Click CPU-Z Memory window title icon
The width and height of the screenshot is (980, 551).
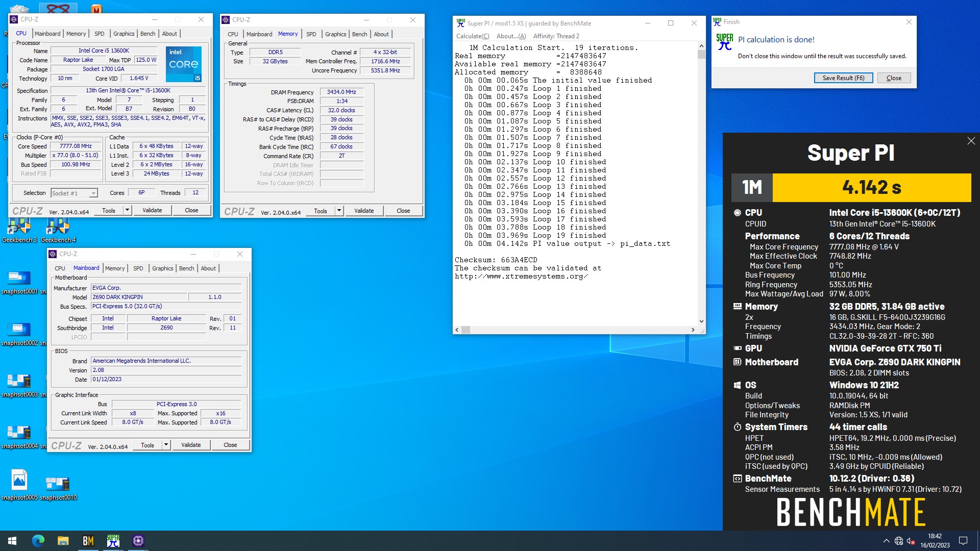click(226, 20)
